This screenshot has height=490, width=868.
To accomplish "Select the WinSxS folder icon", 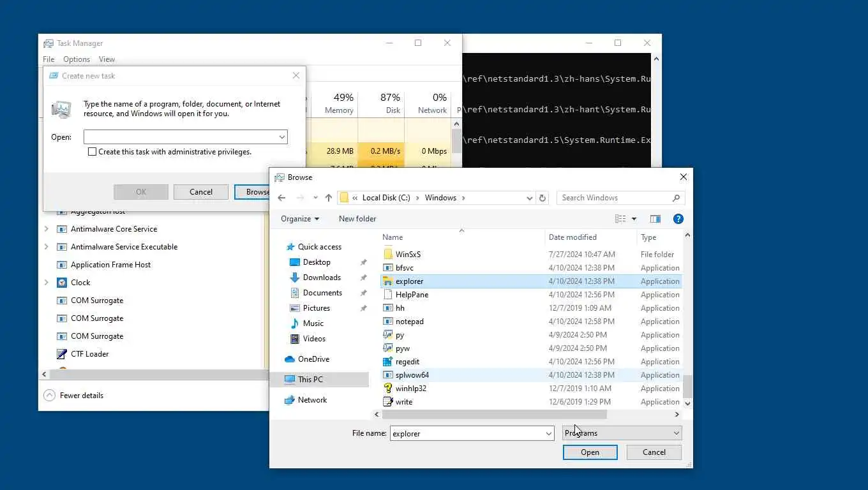I will [388, 255].
